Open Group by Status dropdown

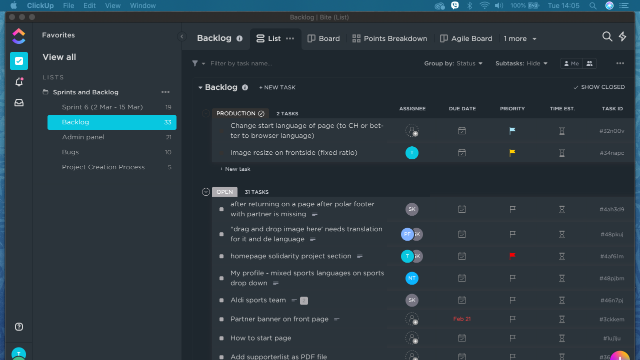(x=453, y=63)
